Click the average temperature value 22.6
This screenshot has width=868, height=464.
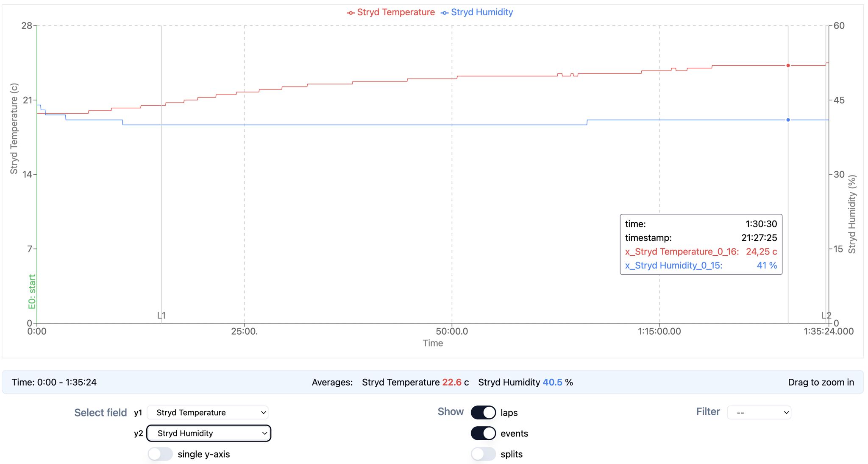point(452,382)
